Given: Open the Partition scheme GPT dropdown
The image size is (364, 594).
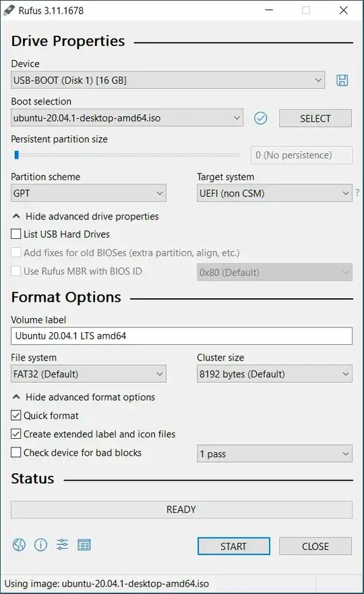Looking at the screenshot, I should [88, 193].
